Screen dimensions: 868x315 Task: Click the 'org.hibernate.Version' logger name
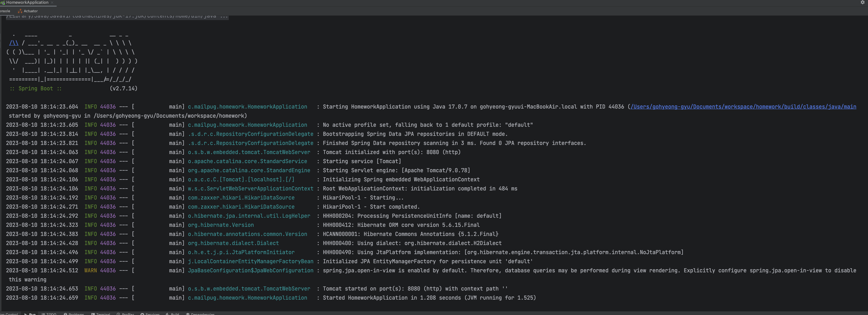click(221, 225)
